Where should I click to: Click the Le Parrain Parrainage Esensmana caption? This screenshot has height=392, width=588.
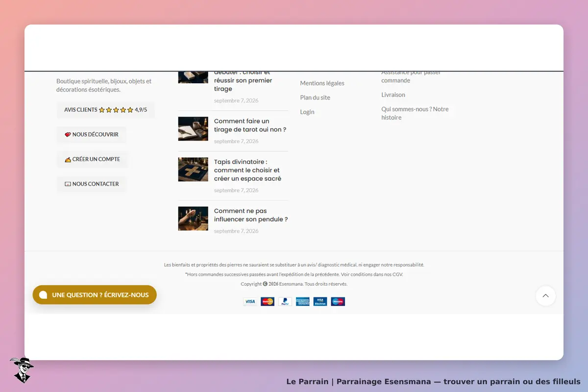pyautogui.click(x=433, y=382)
